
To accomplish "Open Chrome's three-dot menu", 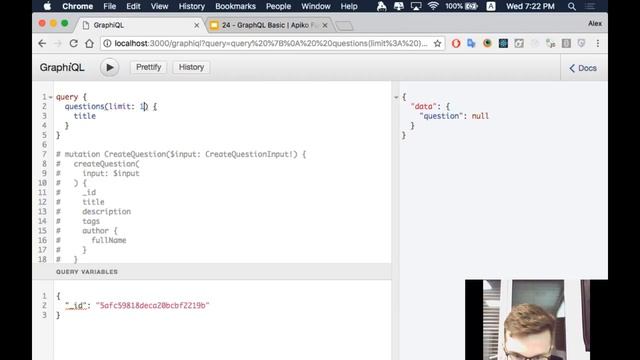I will [x=598, y=43].
